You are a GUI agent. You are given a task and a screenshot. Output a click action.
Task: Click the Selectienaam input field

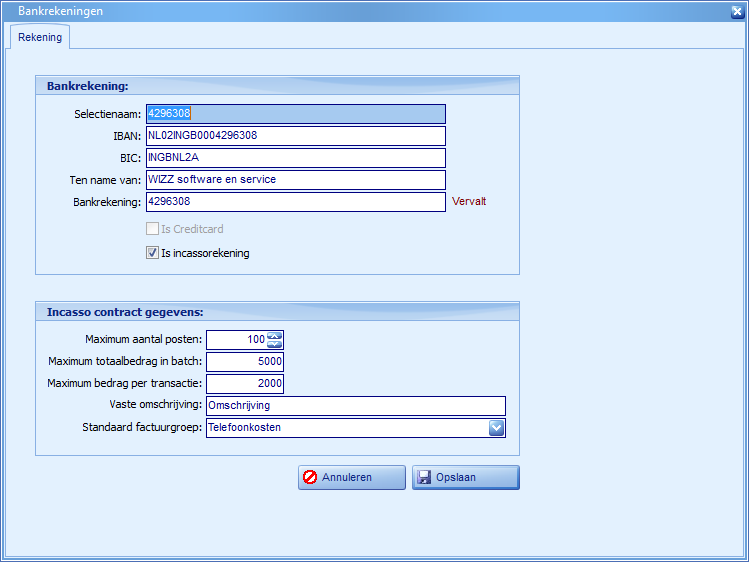[x=295, y=114]
